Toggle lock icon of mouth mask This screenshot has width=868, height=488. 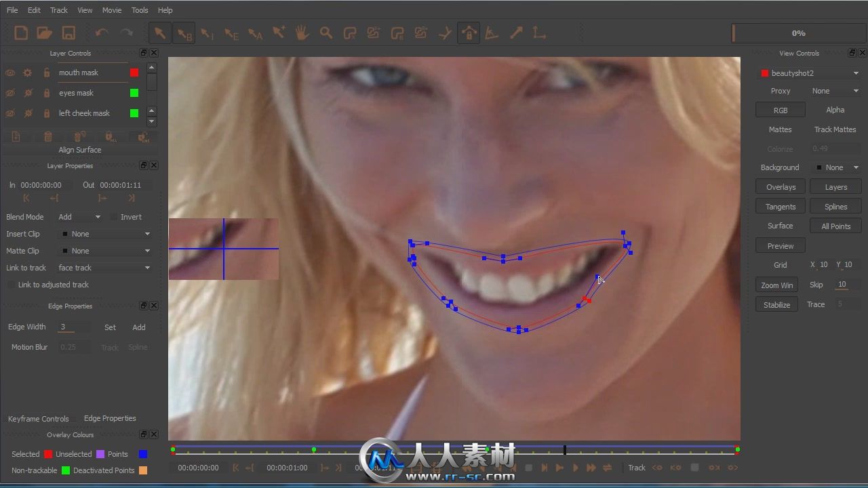click(47, 73)
